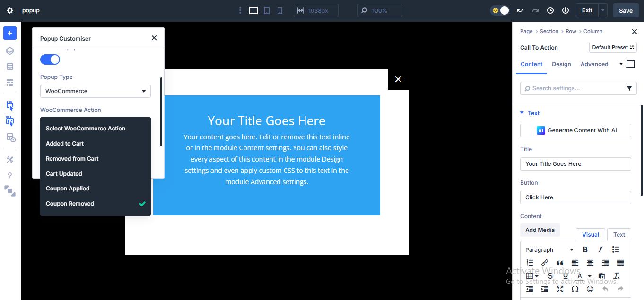The image size is (644, 300).
Task: Open the Popup Type WooCommerce dropdown
Action: (96, 91)
